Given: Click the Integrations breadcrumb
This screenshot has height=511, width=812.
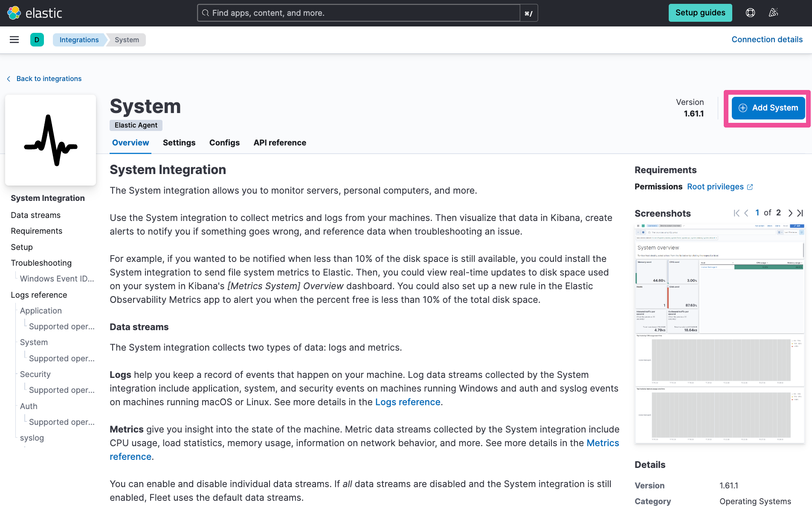Looking at the screenshot, I should pos(79,40).
